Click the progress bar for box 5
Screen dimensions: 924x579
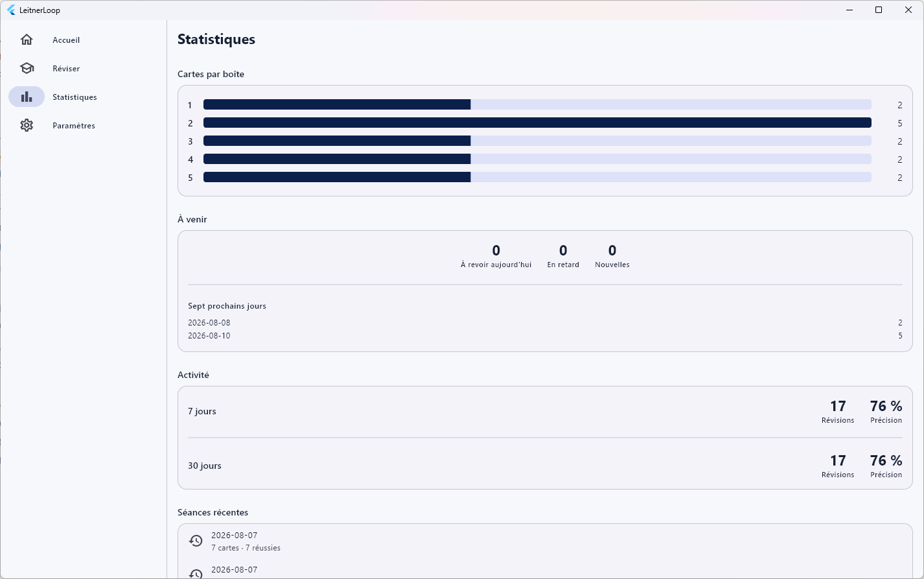tap(537, 177)
